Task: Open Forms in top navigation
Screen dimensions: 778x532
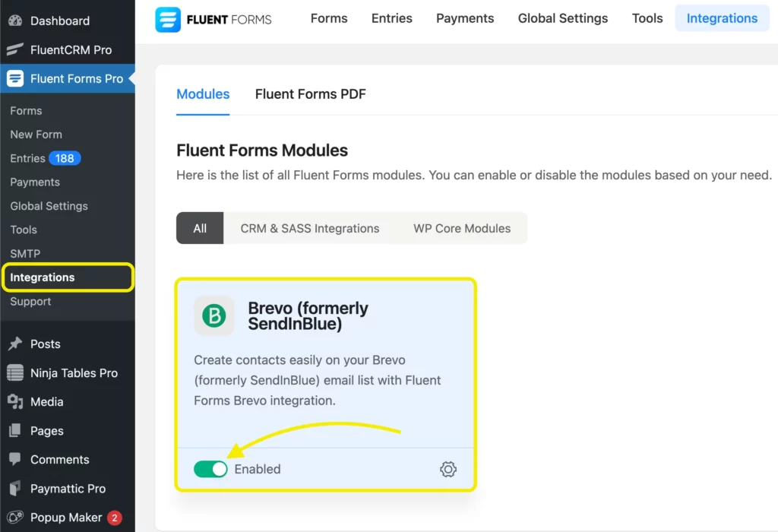Action: (329, 18)
